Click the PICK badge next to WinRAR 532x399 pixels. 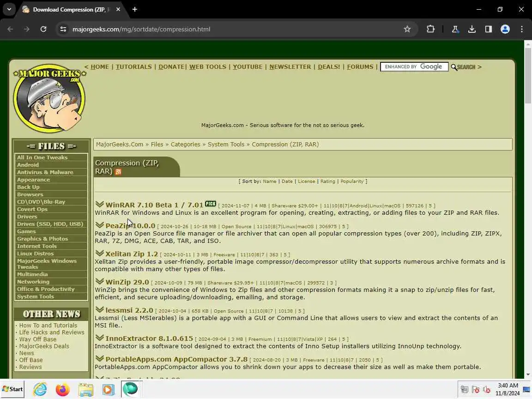[x=211, y=204]
